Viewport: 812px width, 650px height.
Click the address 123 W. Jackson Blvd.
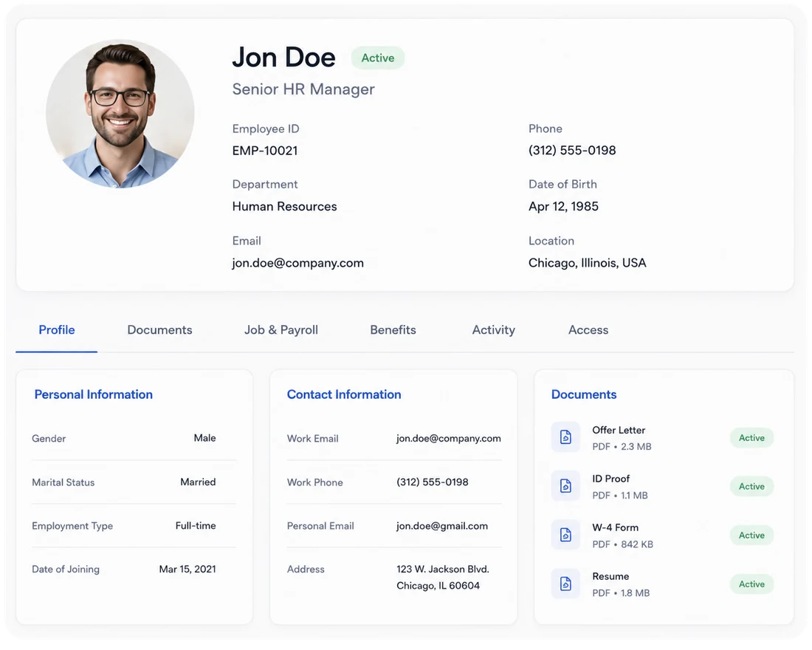(443, 569)
